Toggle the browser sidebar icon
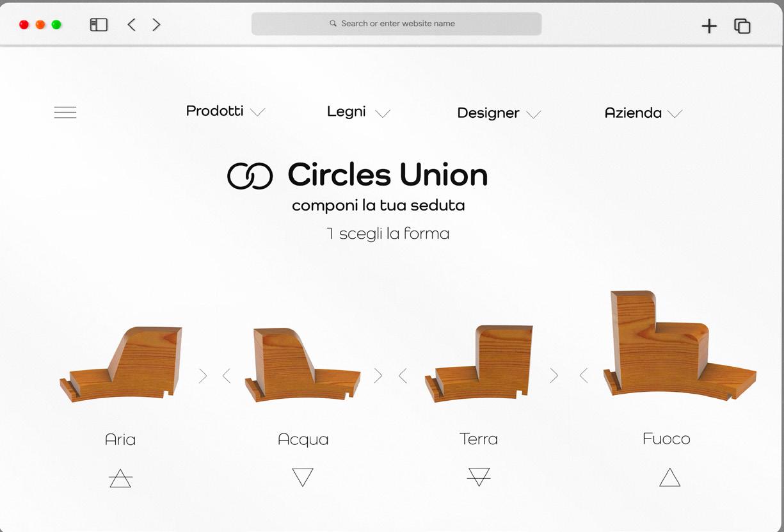This screenshot has height=532, width=784. 99,25
